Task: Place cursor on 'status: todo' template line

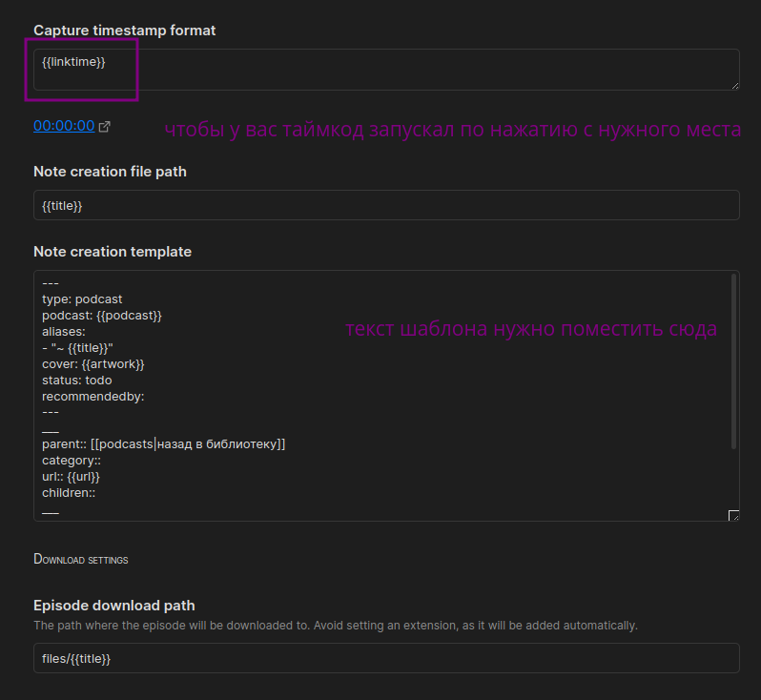Action: coord(76,381)
